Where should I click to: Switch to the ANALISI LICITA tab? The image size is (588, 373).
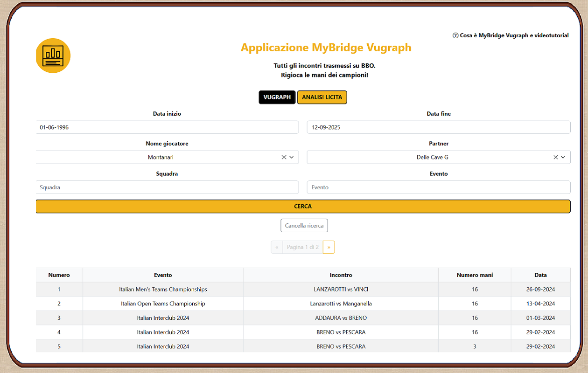coord(322,97)
